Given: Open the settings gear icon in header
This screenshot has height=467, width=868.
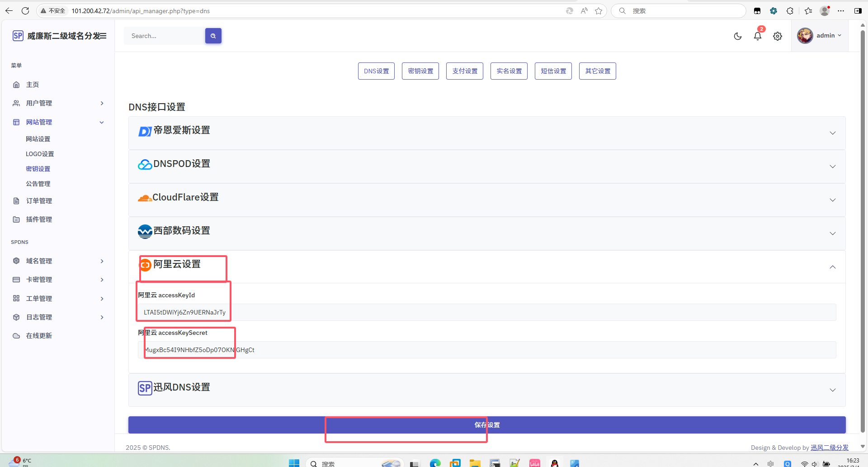Looking at the screenshot, I should (777, 36).
